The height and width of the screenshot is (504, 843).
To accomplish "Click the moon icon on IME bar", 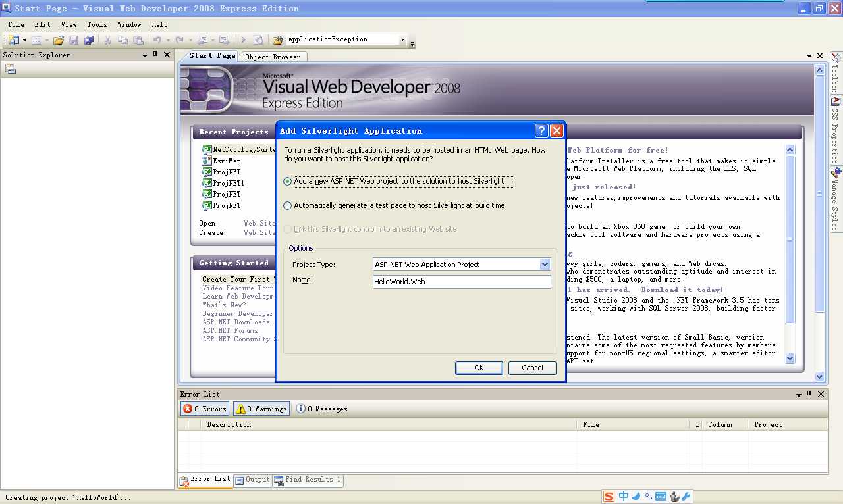I will coord(636,497).
